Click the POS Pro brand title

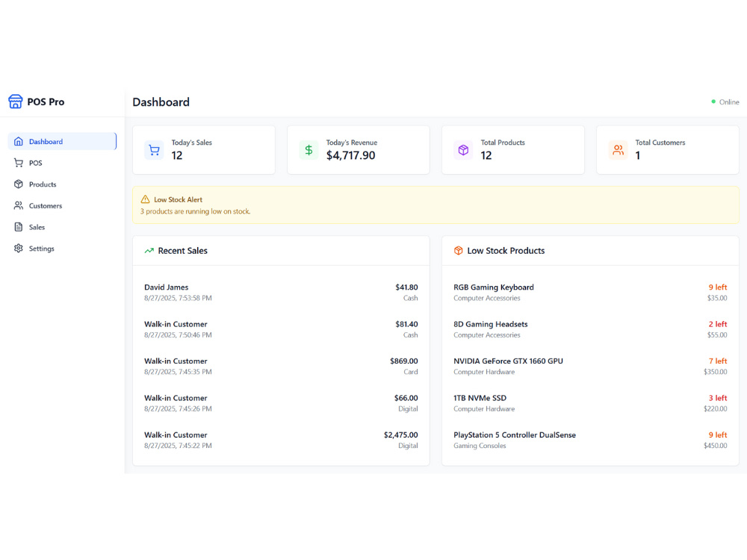46,102
